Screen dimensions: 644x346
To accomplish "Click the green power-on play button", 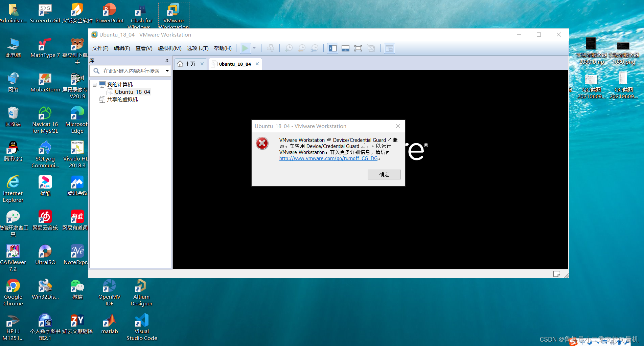I will 245,48.
